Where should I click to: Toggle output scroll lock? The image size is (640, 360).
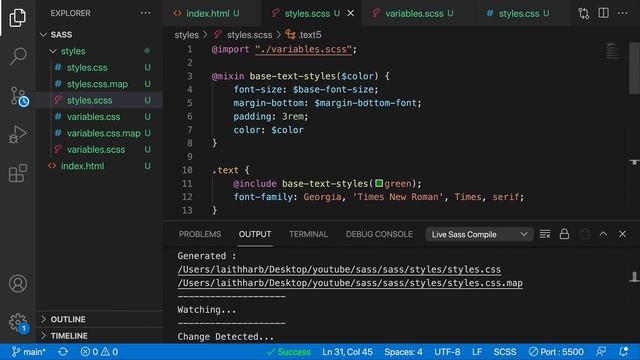(x=564, y=234)
